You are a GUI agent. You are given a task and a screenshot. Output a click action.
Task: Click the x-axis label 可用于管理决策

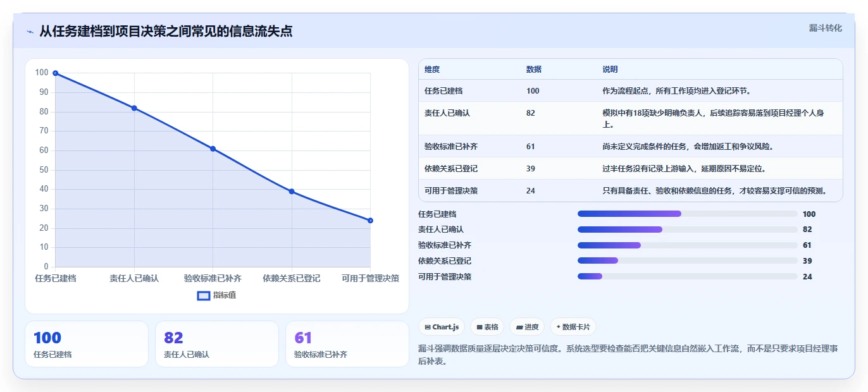point(370,278)
